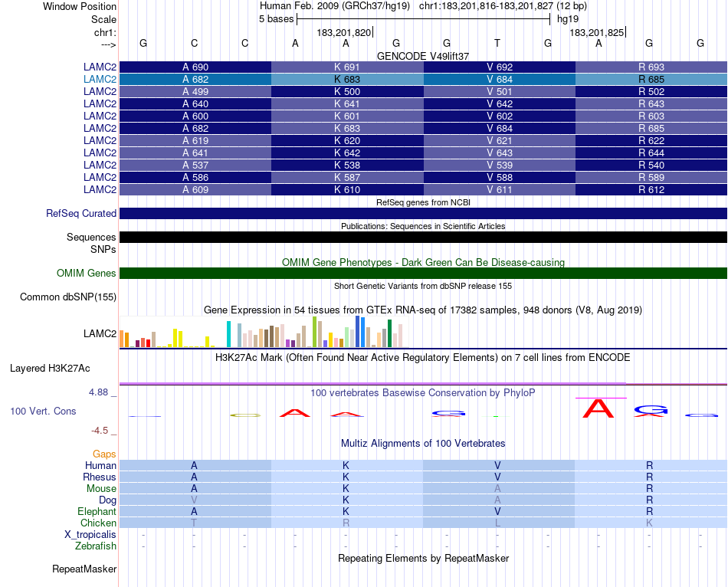Click the SNPs label under Sequences

point(103,249)
